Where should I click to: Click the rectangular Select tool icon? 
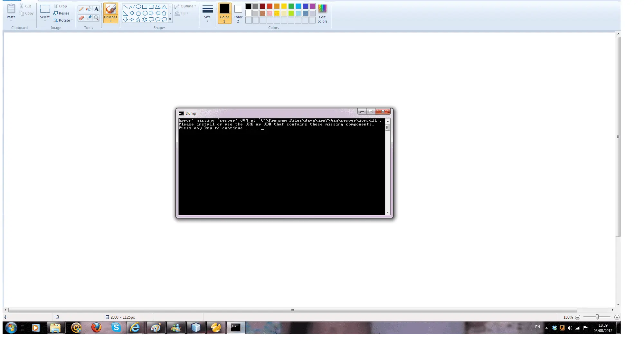coord(45,9)
